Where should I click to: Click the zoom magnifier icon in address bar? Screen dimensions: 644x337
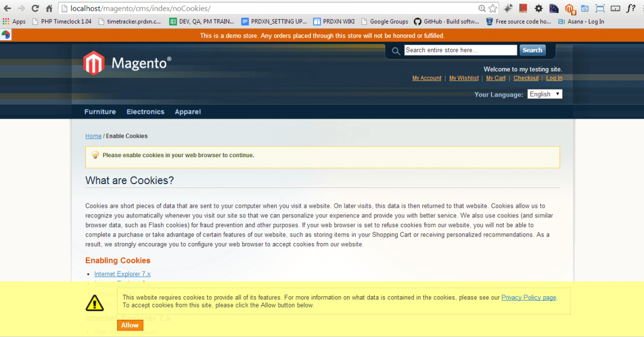[x=482, y=8]
